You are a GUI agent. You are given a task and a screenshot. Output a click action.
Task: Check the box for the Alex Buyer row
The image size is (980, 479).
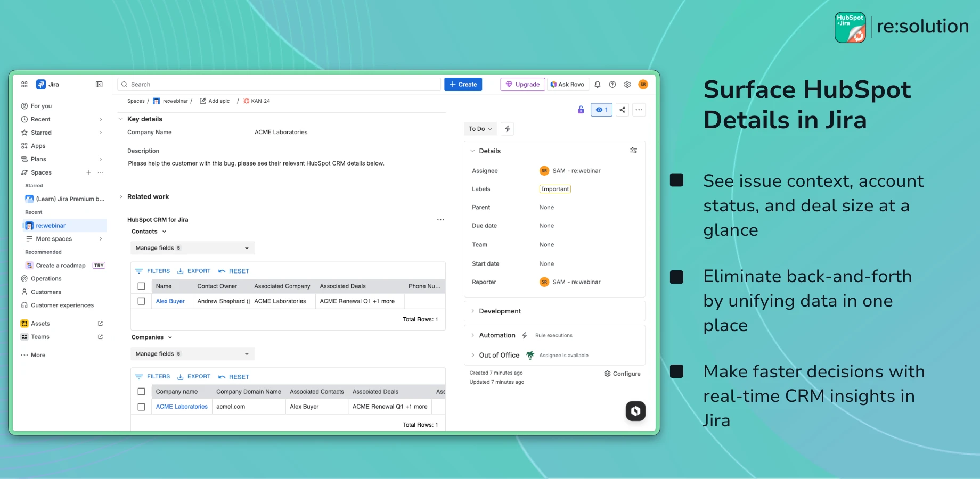(142, 301)
